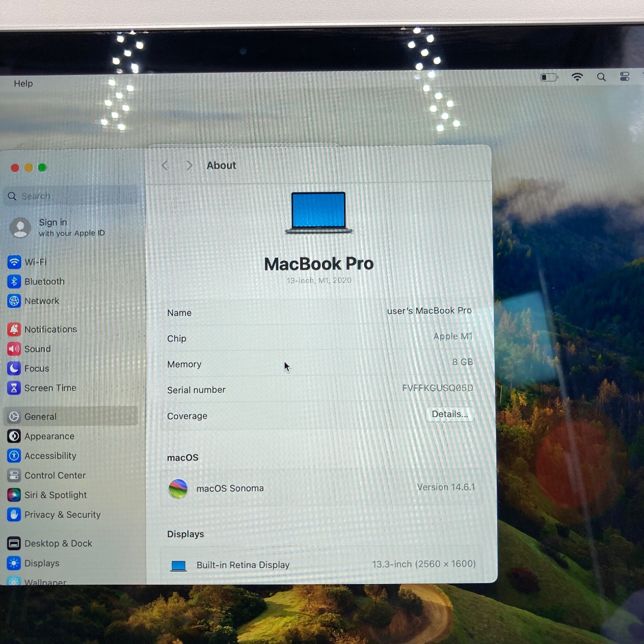Image resolution: width=644 pixels, height=644 pixels.
Task: Open Screen Time settings
Action: point(49,388)
